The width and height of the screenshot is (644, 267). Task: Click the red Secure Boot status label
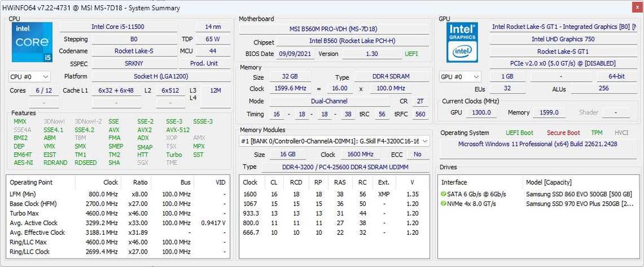point(563,133)
